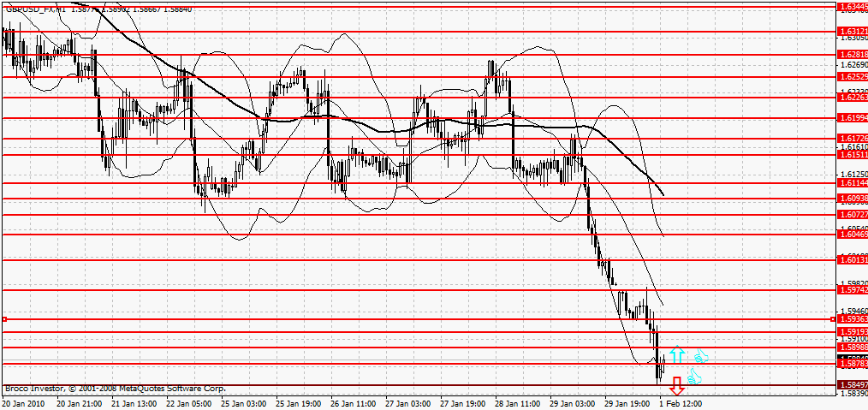Click the 1.6252 red price label
The image size is (868, 410).
pos(851,77)
